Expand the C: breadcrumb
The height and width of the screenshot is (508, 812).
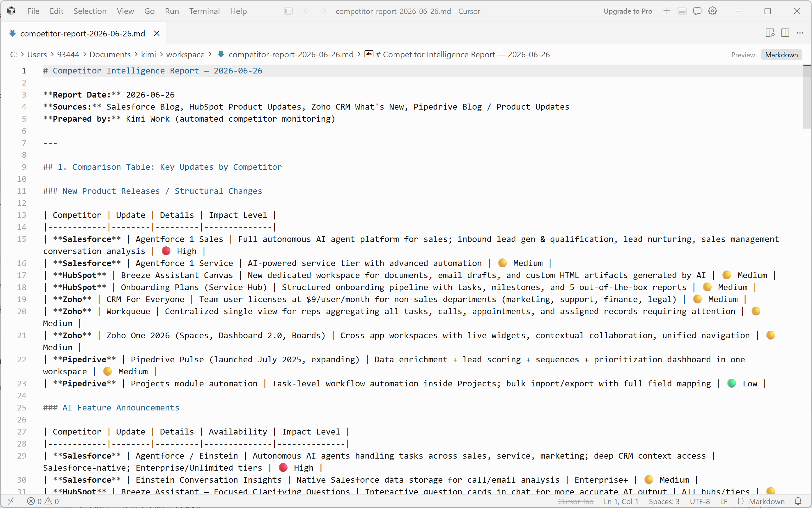click(x=13, y=54)
